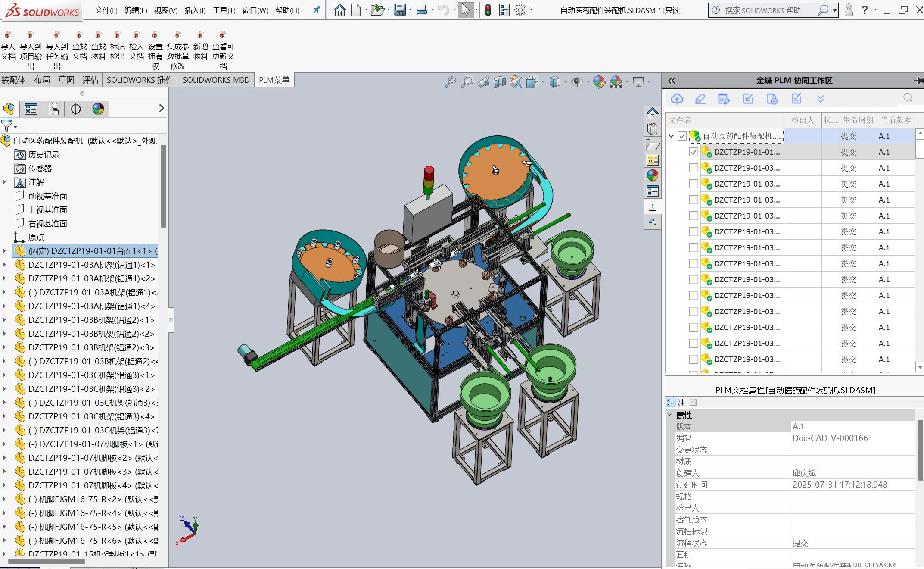
Task: Select the 历史记录 tree item
Action: [44, 154]
